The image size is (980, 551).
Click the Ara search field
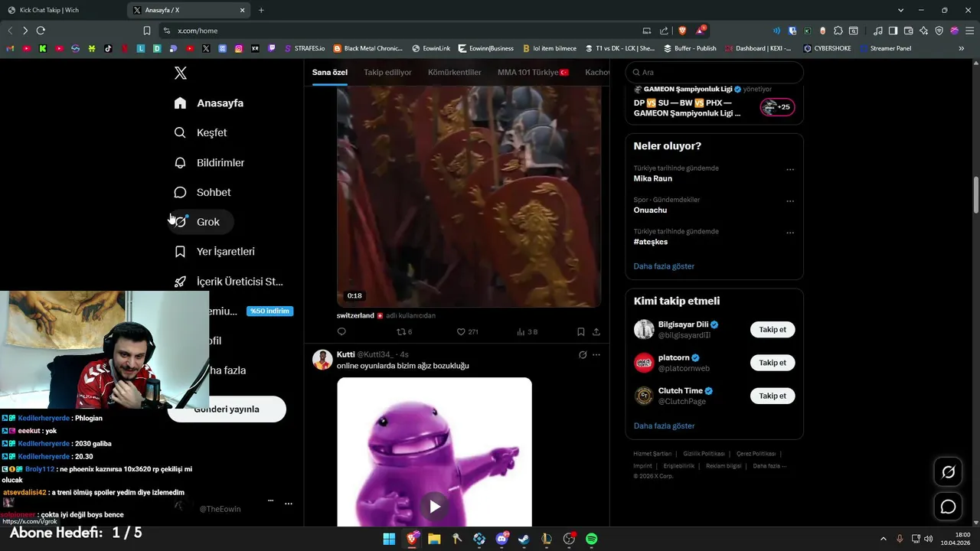coord(714,72)
